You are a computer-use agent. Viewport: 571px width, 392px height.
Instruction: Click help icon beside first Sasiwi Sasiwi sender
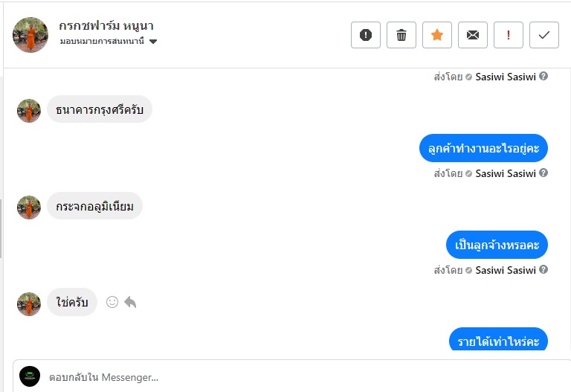(543, 76)
